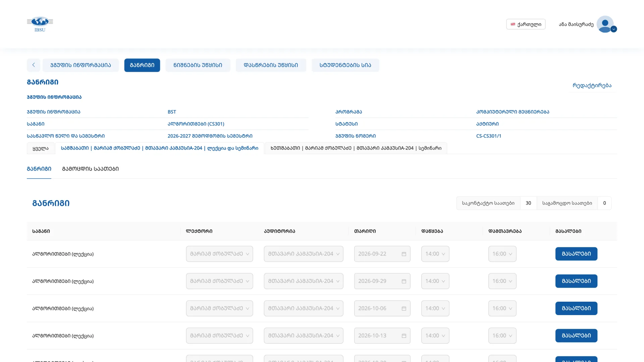Click calendar icon in the 2026-10-06 date field

(x=404, y=308)
